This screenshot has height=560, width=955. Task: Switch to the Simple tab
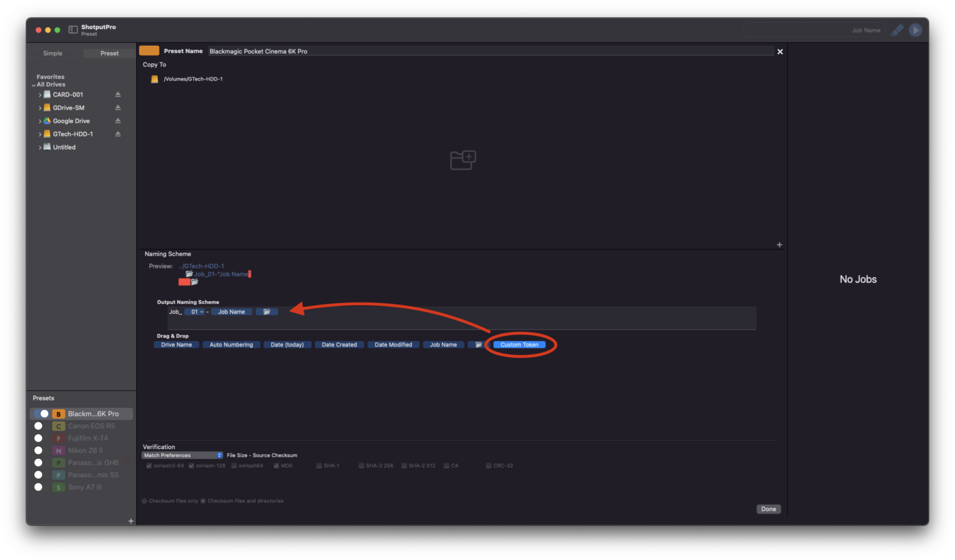[x=53, y=53]
